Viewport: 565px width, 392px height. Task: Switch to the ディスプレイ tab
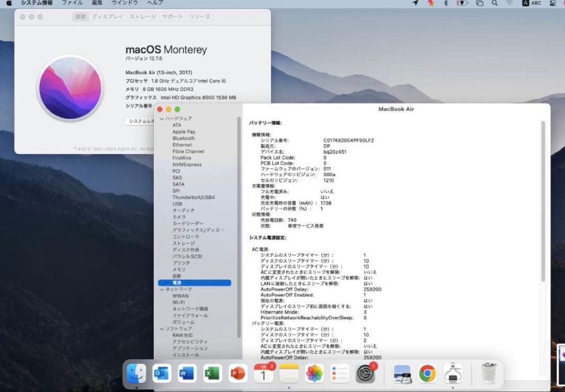[108, 17]
